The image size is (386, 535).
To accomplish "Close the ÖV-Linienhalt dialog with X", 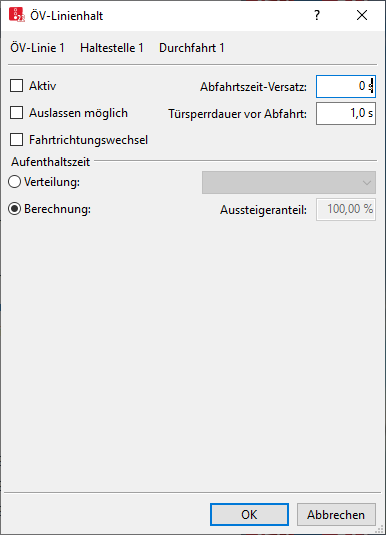I will coord(362,15).
